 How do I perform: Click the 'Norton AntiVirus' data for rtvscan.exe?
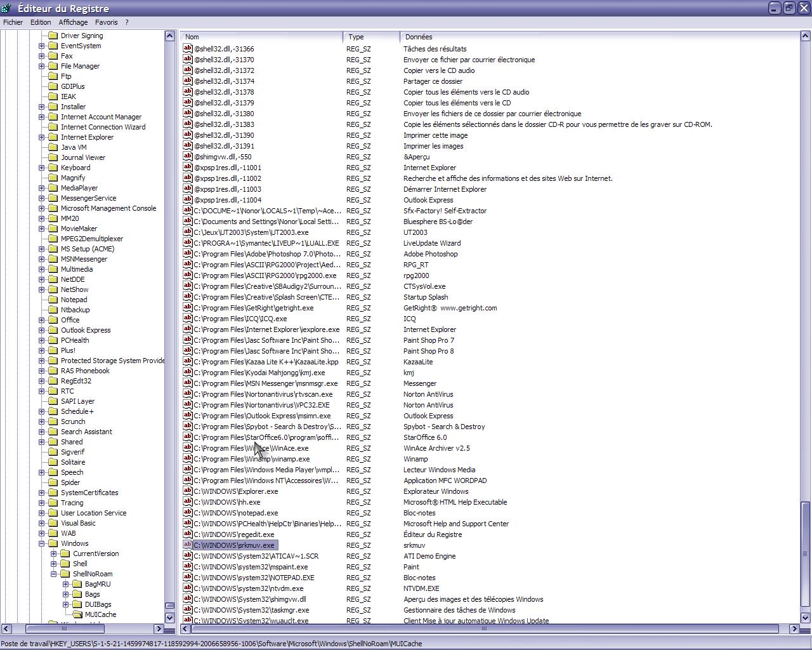428,394
